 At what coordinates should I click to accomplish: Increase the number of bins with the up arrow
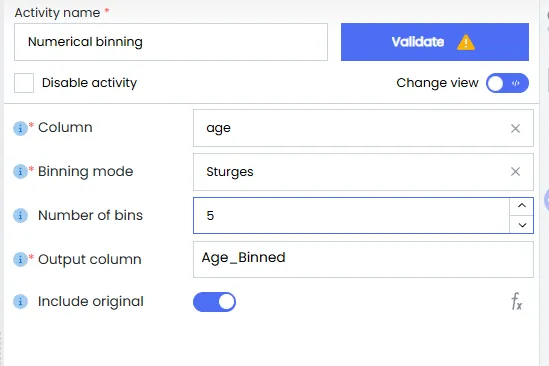522,206
